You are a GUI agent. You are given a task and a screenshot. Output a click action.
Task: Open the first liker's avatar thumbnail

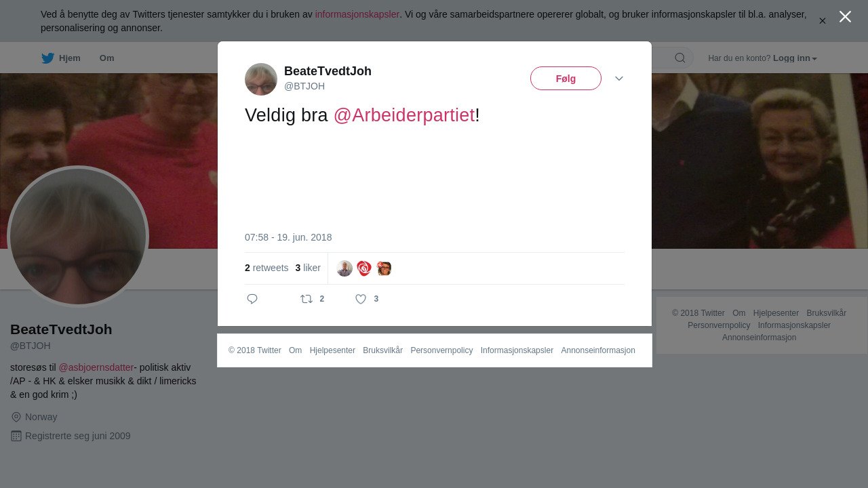(344, 268)
